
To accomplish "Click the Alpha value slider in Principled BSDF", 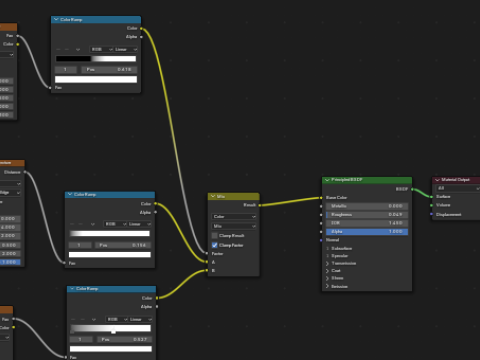I will point(367,231).
